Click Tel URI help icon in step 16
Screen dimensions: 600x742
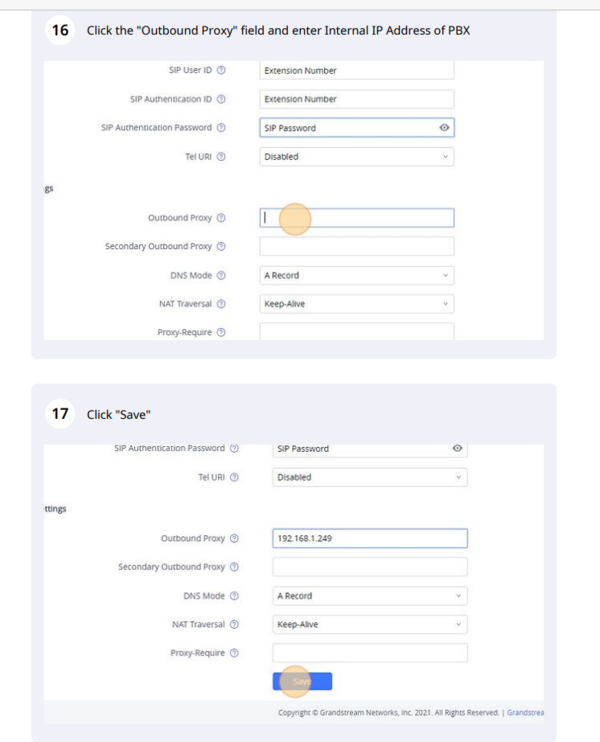(221, 156)
